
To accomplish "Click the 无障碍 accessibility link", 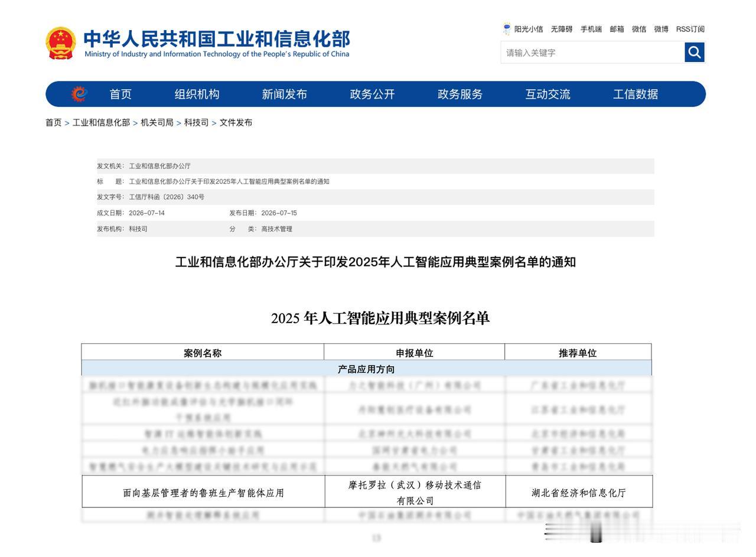I will click(562, 29).
